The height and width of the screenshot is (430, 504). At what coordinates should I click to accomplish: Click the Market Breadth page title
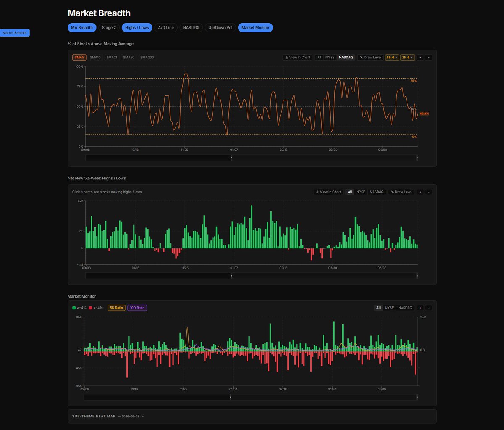click(99, 13)
